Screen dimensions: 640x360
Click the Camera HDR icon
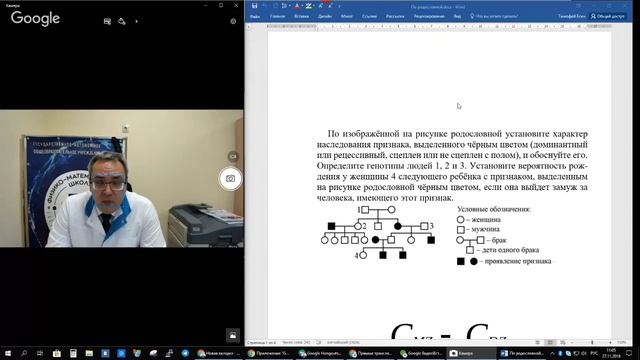(x=107, y=21)
